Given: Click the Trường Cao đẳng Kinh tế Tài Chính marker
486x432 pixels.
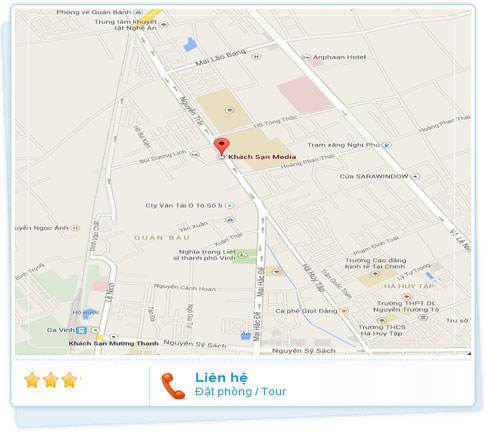Looking at the screenshot, I should click(375, 274).
